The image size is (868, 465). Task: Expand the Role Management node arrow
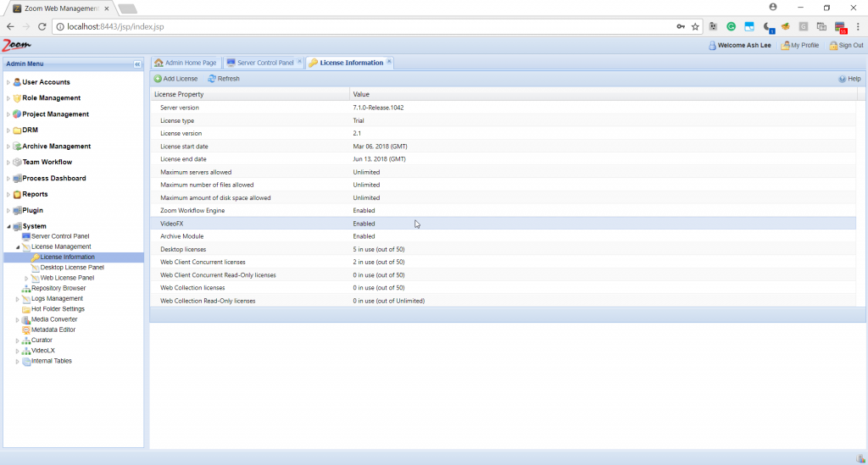(x=8, y=98)
